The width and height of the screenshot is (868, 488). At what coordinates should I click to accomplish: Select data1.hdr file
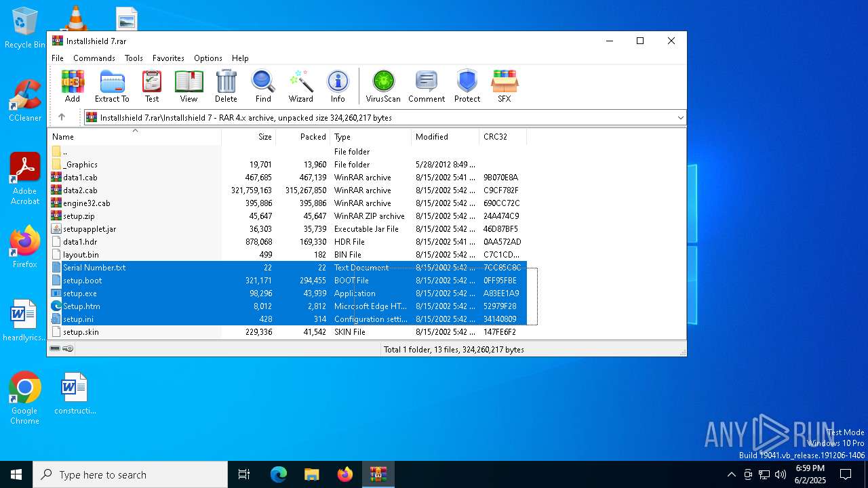pos(288,242)
